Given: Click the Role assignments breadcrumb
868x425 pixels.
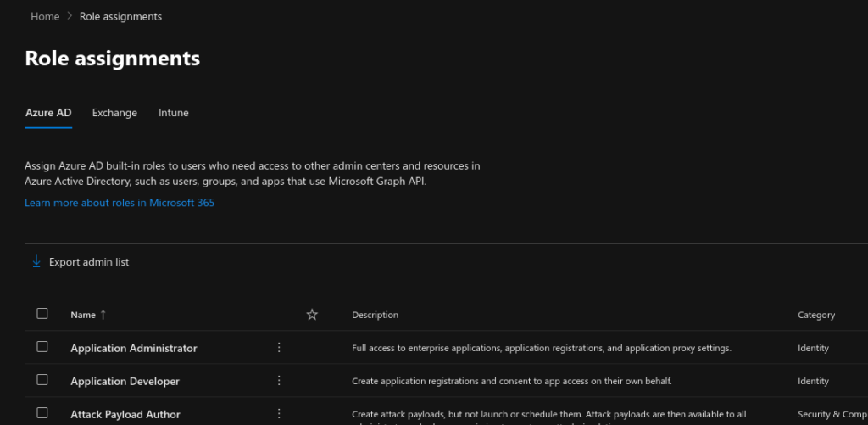Looking at the screenshot, I should [120, 17].
